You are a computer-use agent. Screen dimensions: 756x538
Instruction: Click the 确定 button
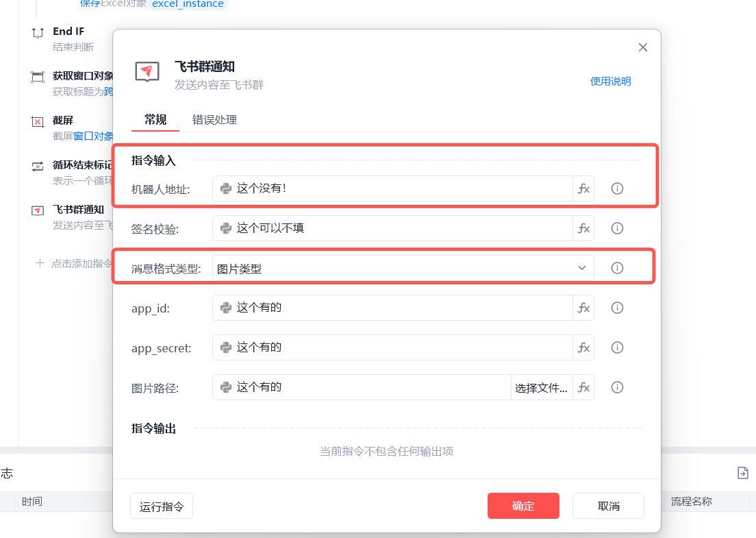[523, 506]
